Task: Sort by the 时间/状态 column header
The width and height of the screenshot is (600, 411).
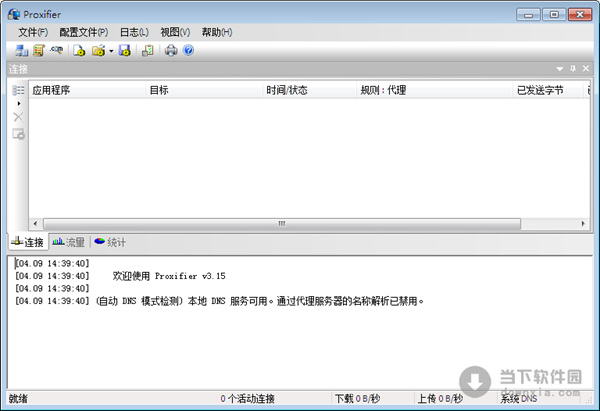Action: tap(309, 90)
